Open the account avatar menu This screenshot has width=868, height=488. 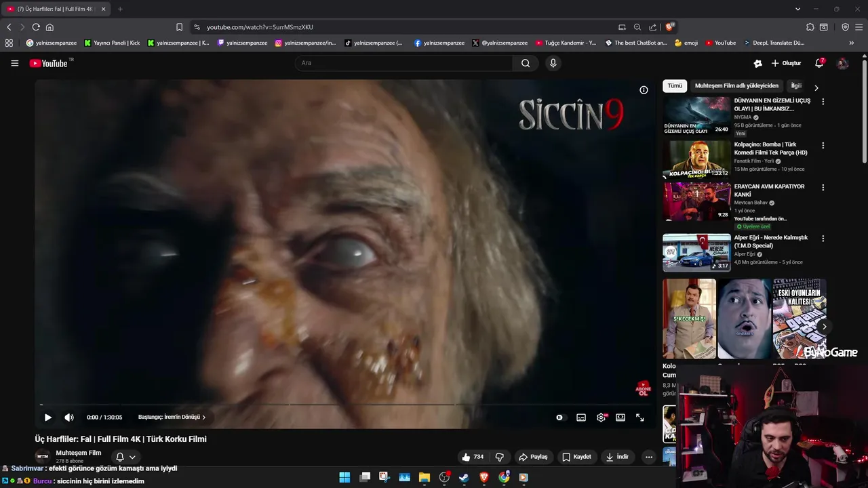point(842,63)
